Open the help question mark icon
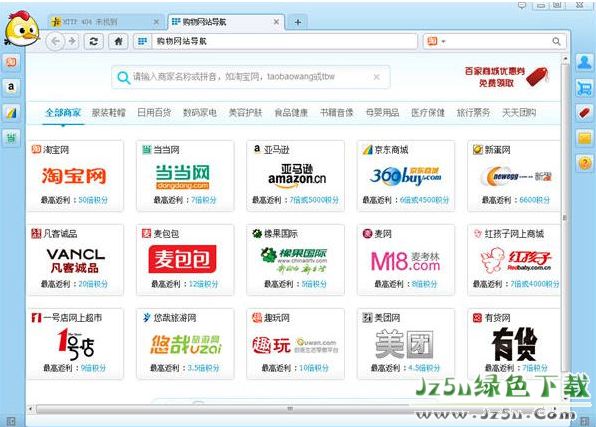Viewport: 596px width, 427px height. pyautogui.click(x=584, y=163)
